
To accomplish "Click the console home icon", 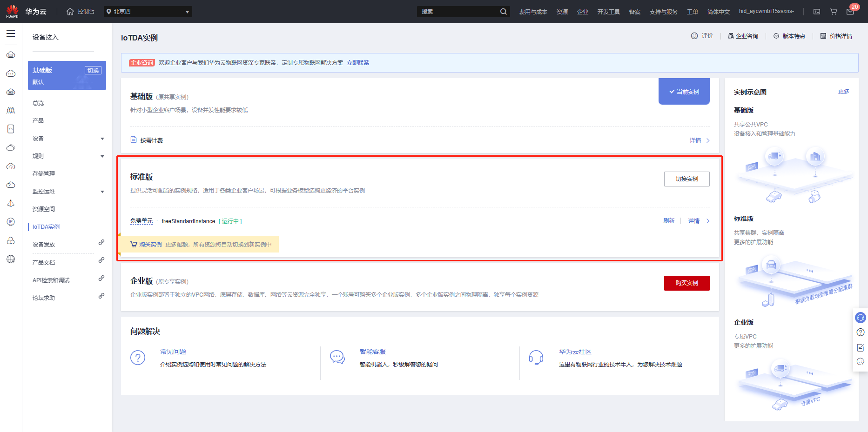I will 70,12.
